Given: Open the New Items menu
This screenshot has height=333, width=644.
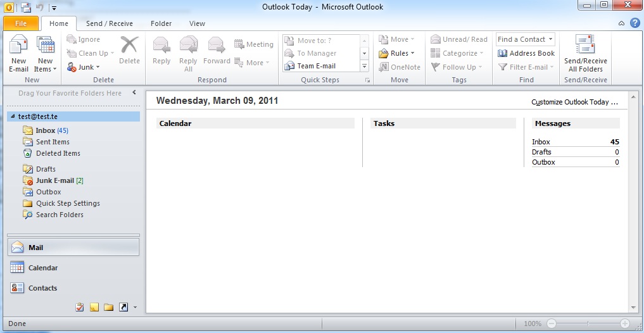Looking at the screenshot, I should (x=45, y=54).
